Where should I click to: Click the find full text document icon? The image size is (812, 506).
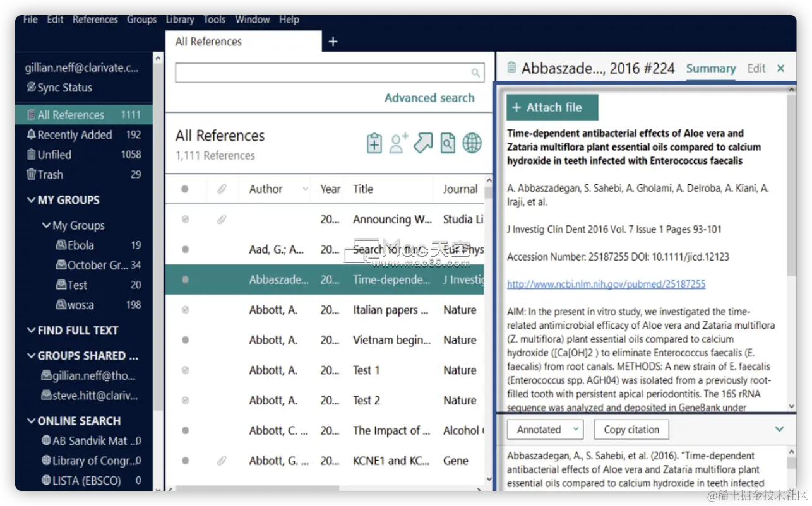pyautogui.click(x=448, y=143)
